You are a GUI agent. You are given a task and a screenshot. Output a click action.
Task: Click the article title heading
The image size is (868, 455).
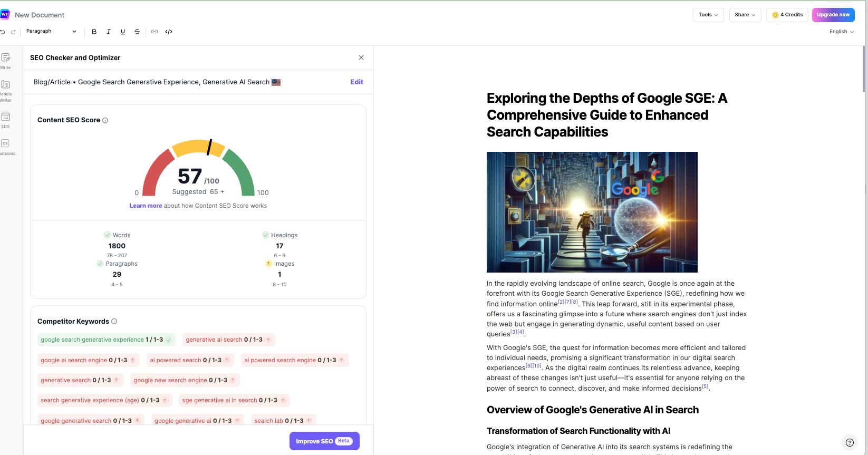607,115
